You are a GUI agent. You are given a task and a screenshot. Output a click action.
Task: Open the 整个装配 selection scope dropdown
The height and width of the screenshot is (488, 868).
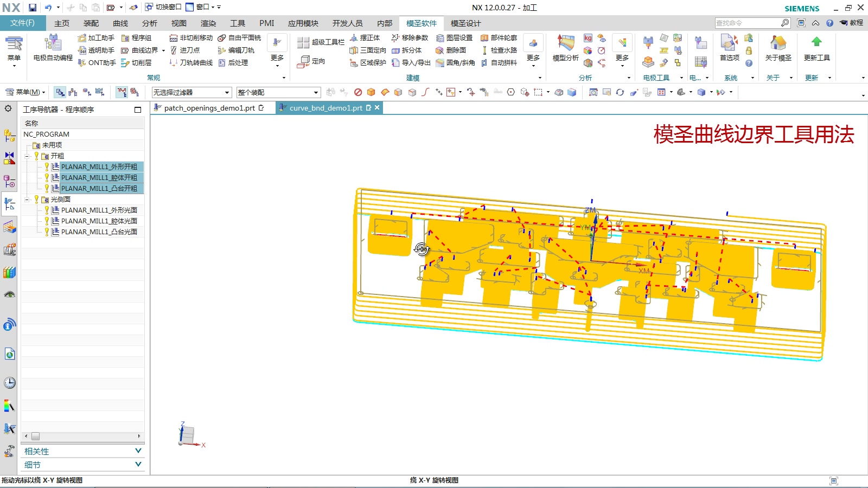click(x=278, y=92)
